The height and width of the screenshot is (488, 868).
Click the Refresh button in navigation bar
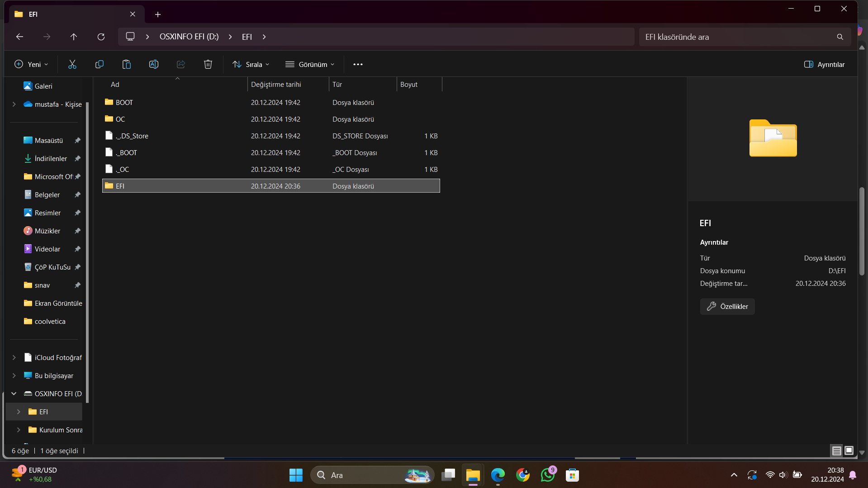point(101,37)
